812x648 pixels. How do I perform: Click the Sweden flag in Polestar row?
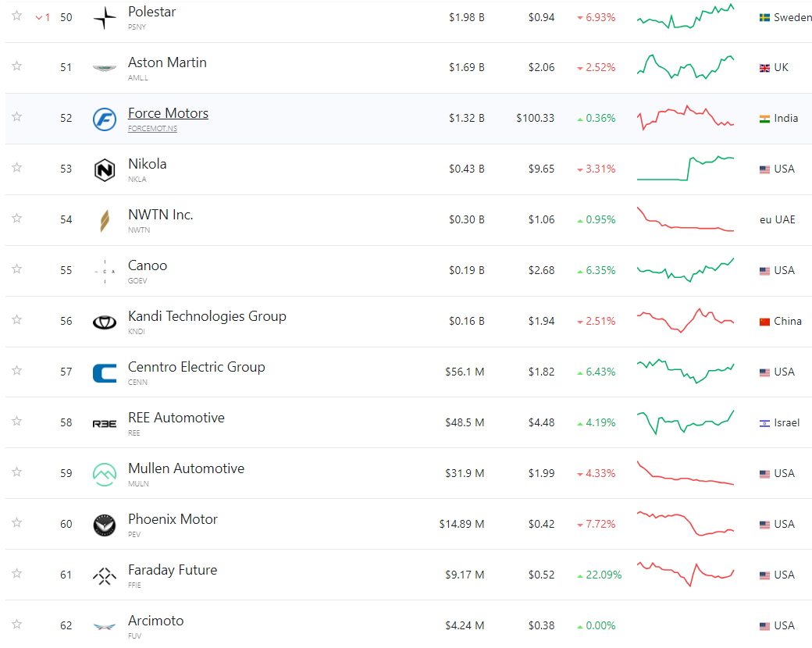coord(764,18)
